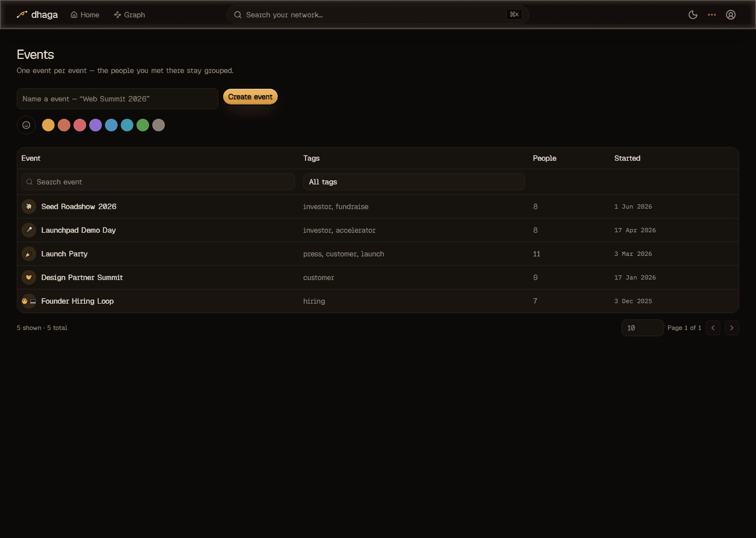The image size is (756, 538).
Task: Go to the Home tab
Action: pos(85,15)
